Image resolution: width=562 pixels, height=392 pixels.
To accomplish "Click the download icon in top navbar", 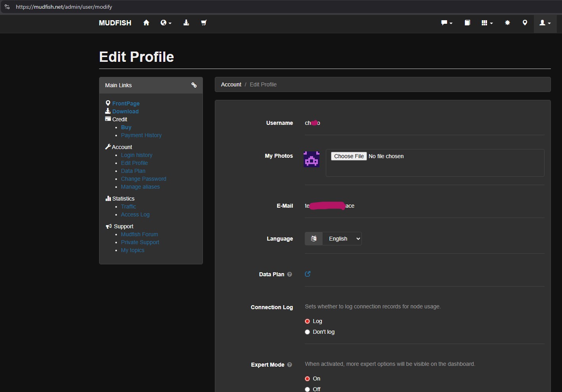I will point(186,23).
